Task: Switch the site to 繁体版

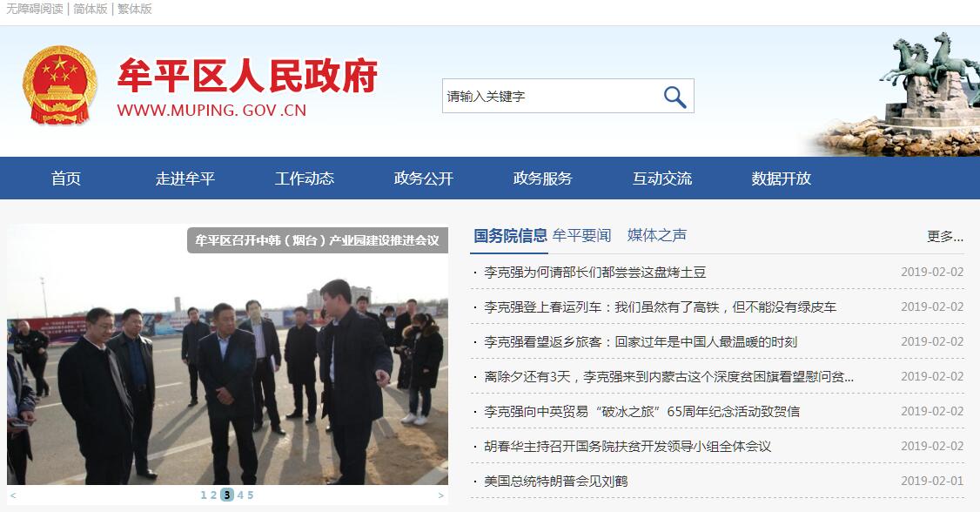Action: coord(134,9)
